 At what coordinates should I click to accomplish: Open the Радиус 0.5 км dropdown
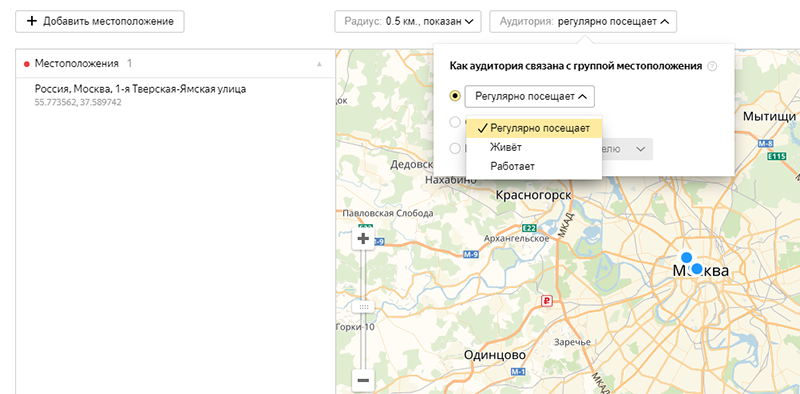tap(408, 21)
